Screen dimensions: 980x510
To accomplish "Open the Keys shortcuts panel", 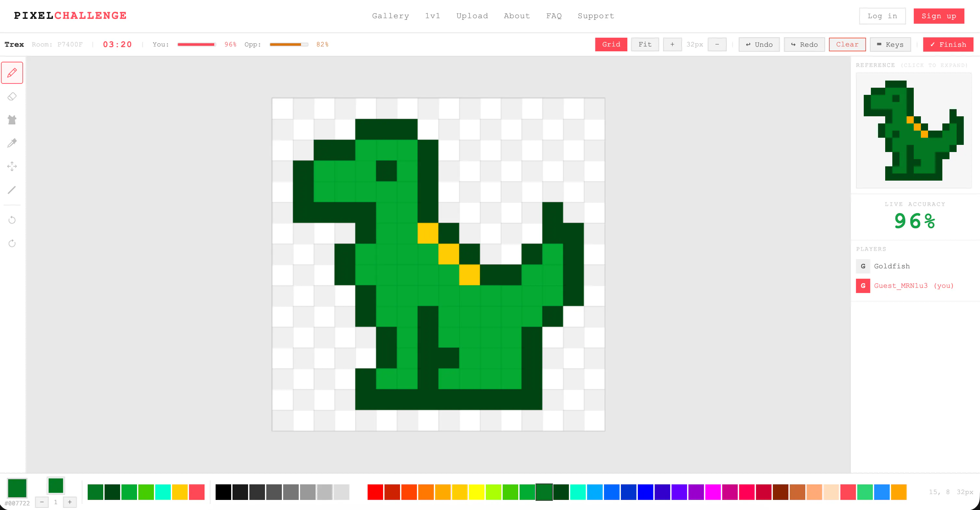I will pyautogui.click(x=890, y=45).
